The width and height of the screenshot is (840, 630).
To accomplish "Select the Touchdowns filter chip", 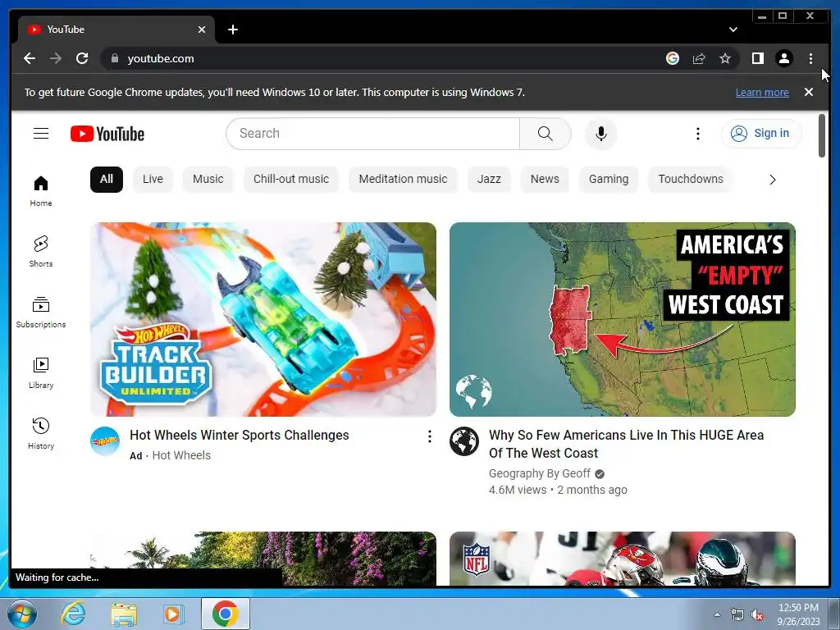I will pyautogui.click(x=691, y=179).
